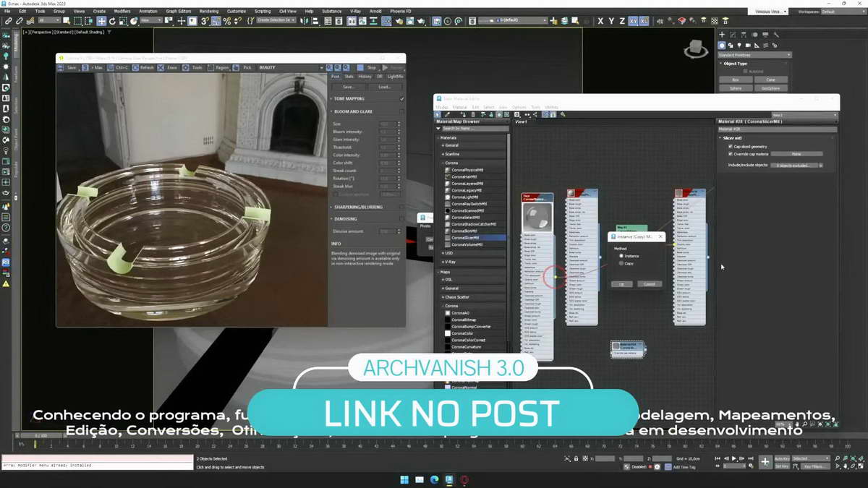The width and height of the screenshot is (868, 488).
Task: Toggle the Percent Snap icon in main toolbar
Action: (226, 21)
